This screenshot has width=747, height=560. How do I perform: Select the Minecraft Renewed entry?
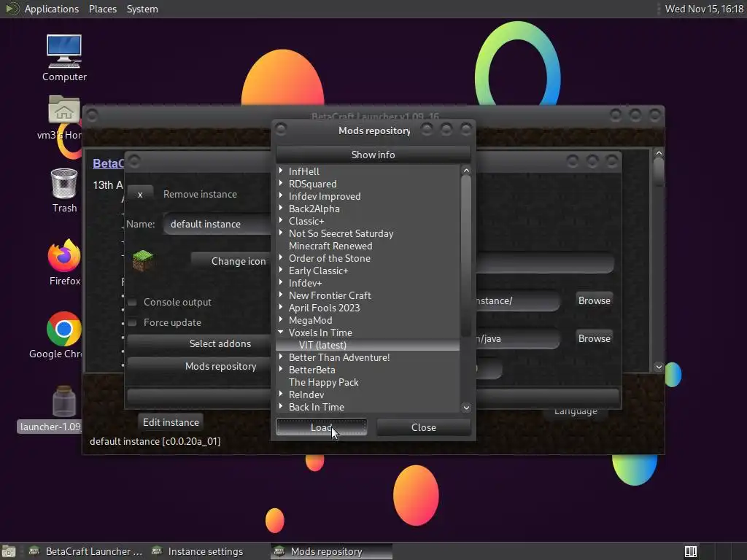click(330, 246)
